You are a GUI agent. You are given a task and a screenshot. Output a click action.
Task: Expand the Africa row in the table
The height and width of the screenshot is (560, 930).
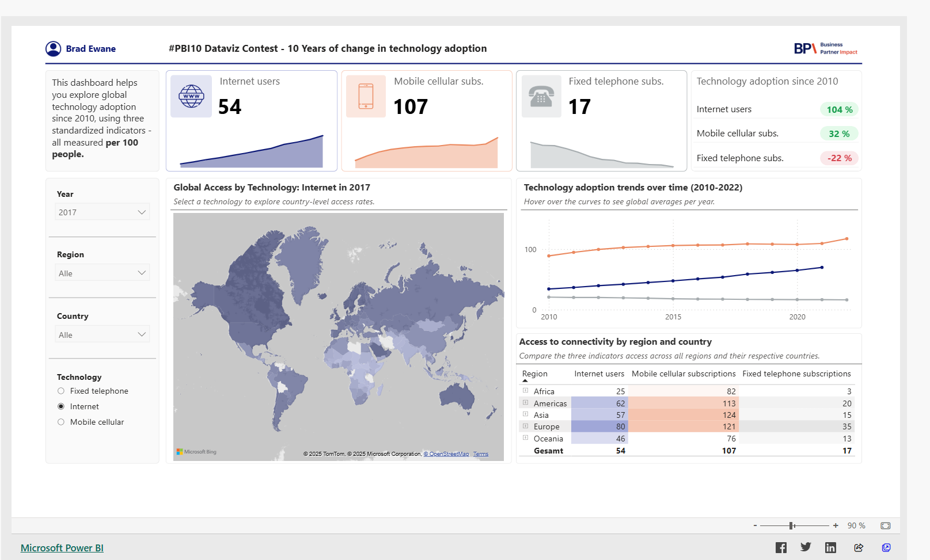click(x=525, y=391)
